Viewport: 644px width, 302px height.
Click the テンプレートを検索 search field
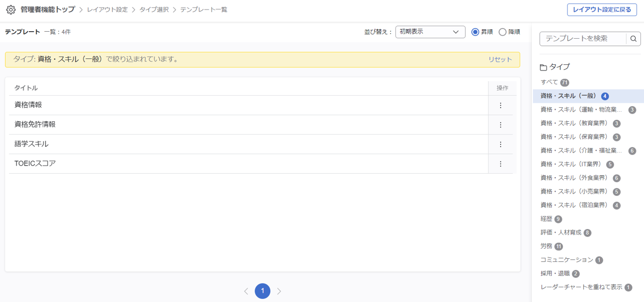[583, 38]
